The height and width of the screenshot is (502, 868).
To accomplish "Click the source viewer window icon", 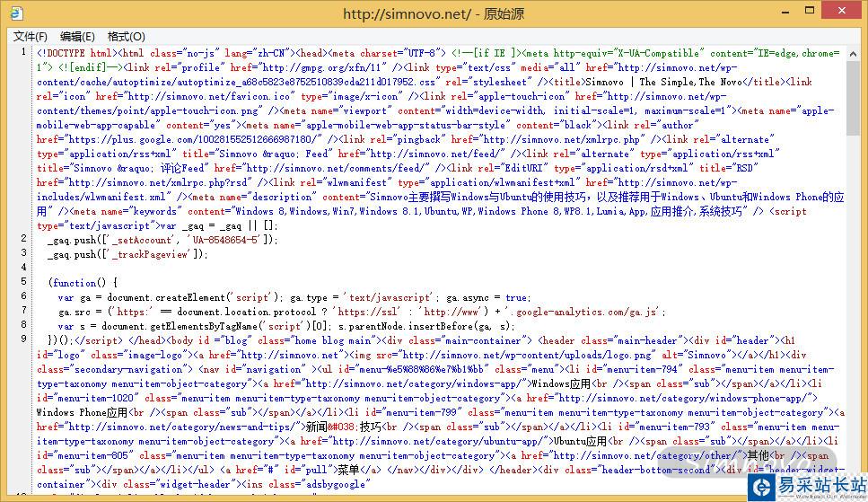I will 17,13.
